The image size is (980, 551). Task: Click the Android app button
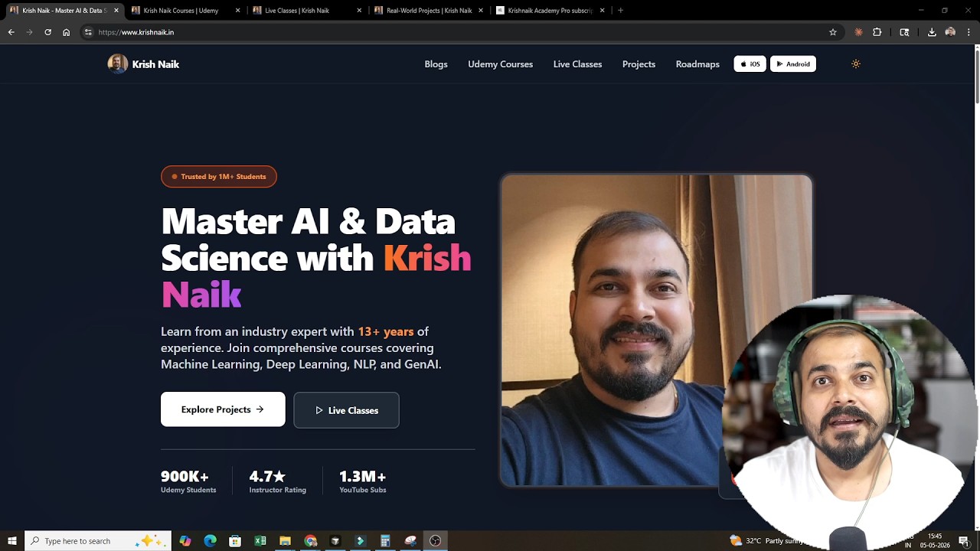(793, 64)
